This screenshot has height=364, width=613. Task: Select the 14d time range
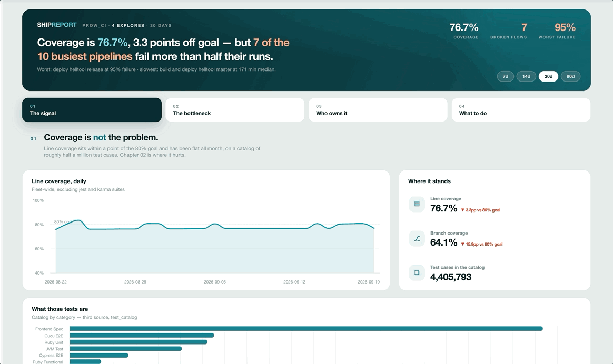click(526, 77)
